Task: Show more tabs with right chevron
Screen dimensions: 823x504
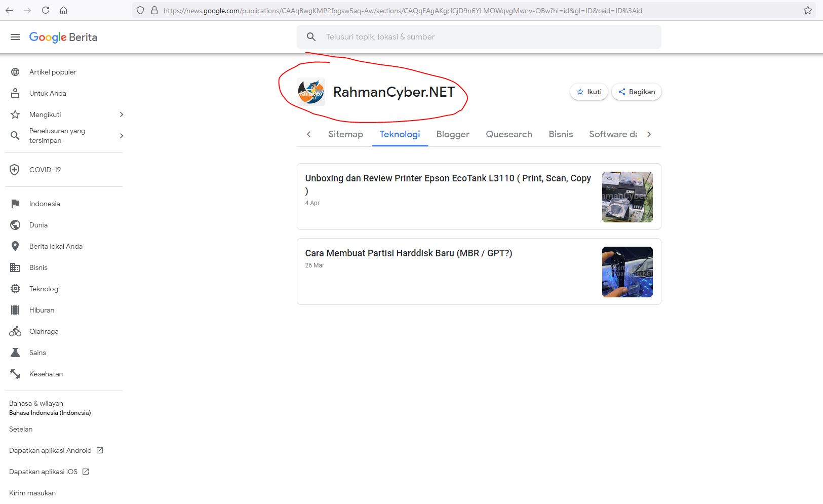Action: [x=649, y=134]
